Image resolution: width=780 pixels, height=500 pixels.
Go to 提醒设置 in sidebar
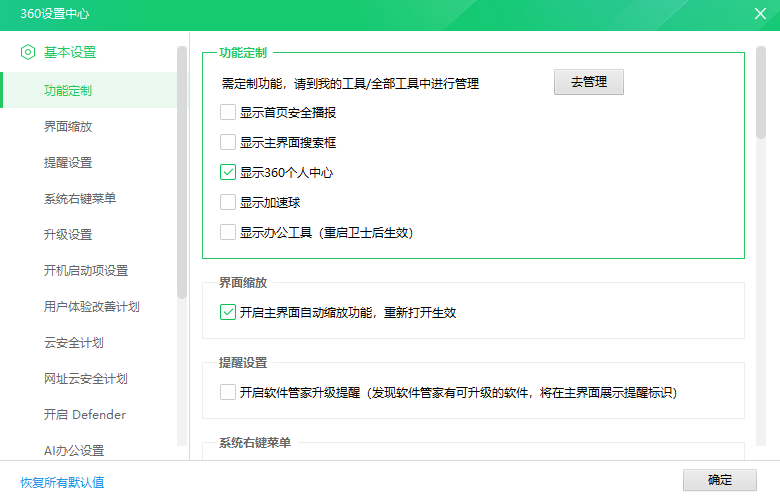tap(68, 163)
